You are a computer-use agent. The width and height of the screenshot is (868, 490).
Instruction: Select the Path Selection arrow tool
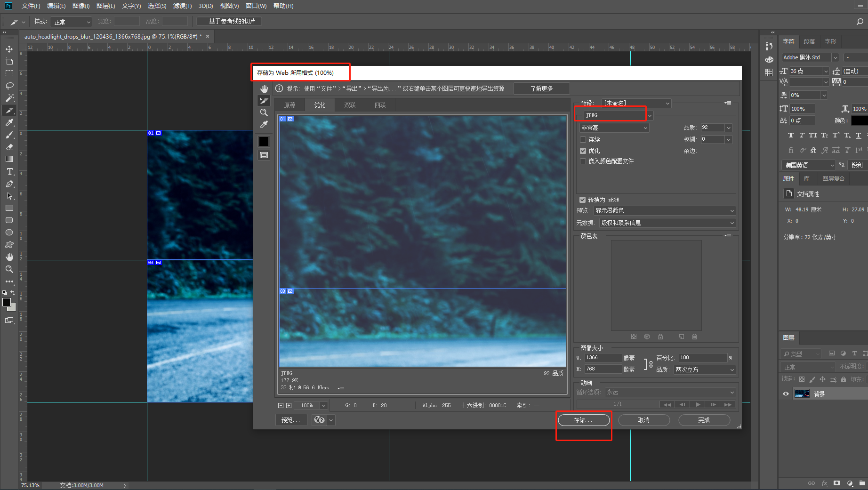(9, 196)
